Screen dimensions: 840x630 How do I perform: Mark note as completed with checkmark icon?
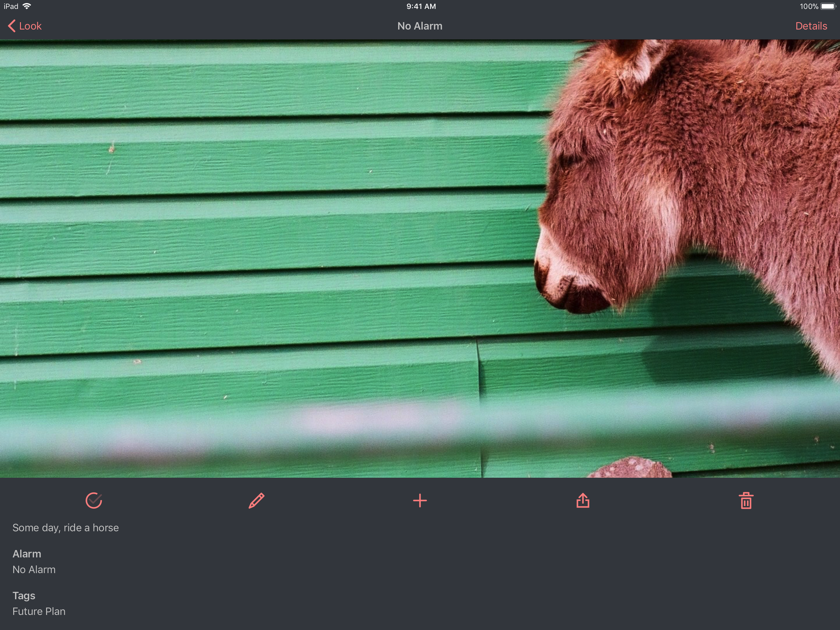point(94,500)
